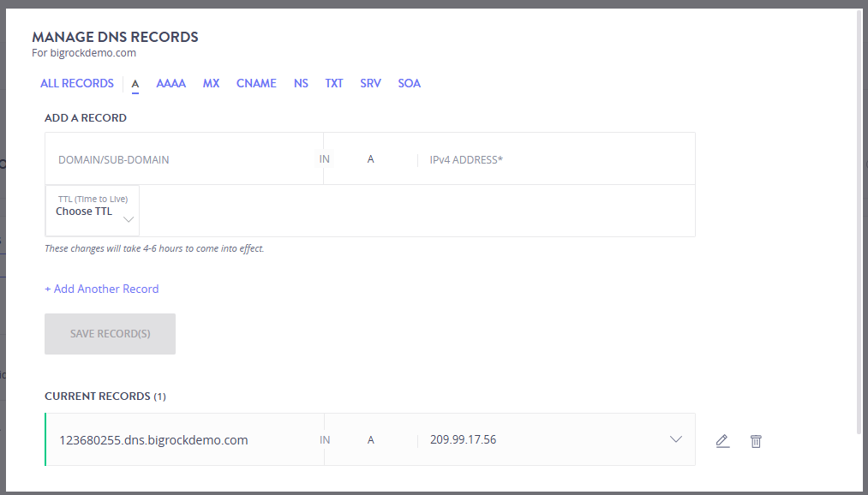The height and width of the screenshot is (495, 868).
Task: Open the SOA records tab
Action: pos(409,84)
